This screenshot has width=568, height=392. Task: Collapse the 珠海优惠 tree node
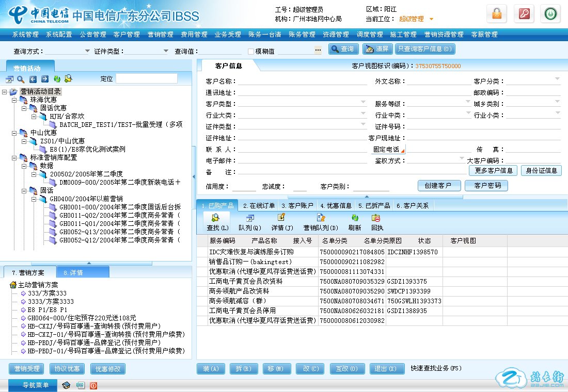(x=14, y=100)
